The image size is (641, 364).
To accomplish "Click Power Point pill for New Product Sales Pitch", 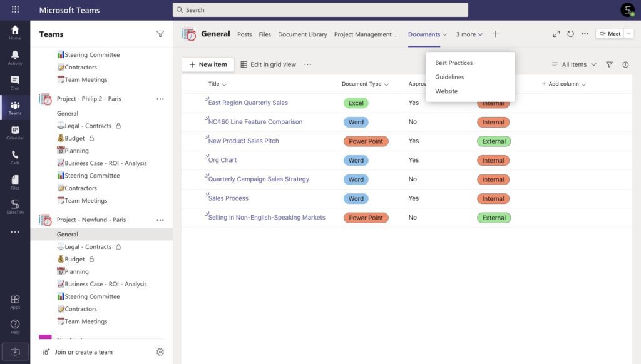I will pos(366,141).
